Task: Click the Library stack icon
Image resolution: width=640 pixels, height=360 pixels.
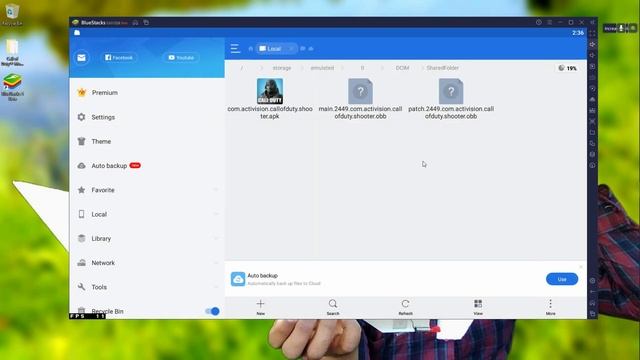Action: [x=82, y=238]
